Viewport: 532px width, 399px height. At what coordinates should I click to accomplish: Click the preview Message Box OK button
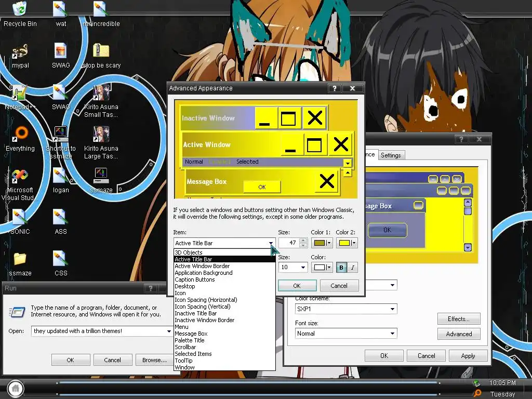coord(262,187)
